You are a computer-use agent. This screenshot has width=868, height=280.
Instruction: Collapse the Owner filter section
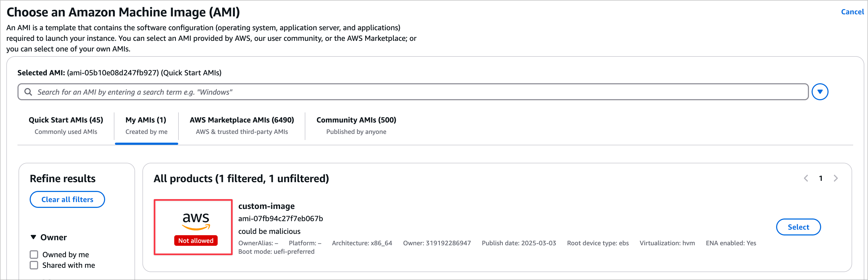click(x=34, y=237)
